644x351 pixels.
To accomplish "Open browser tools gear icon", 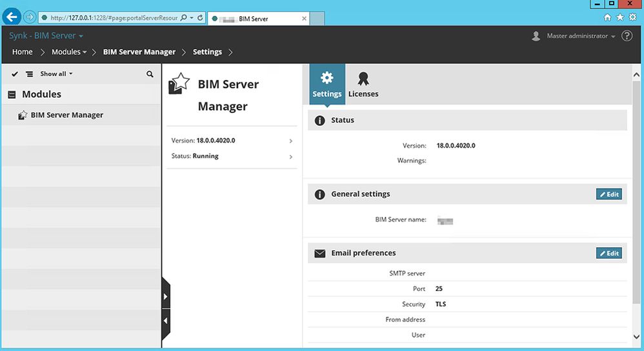I will click(633, 17).
